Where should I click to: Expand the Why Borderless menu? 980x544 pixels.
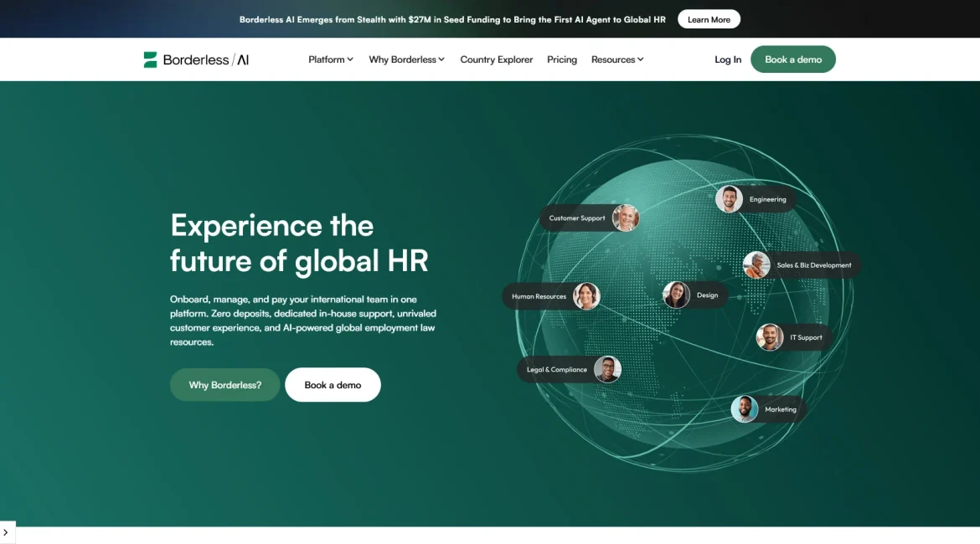tap(406, 59)
